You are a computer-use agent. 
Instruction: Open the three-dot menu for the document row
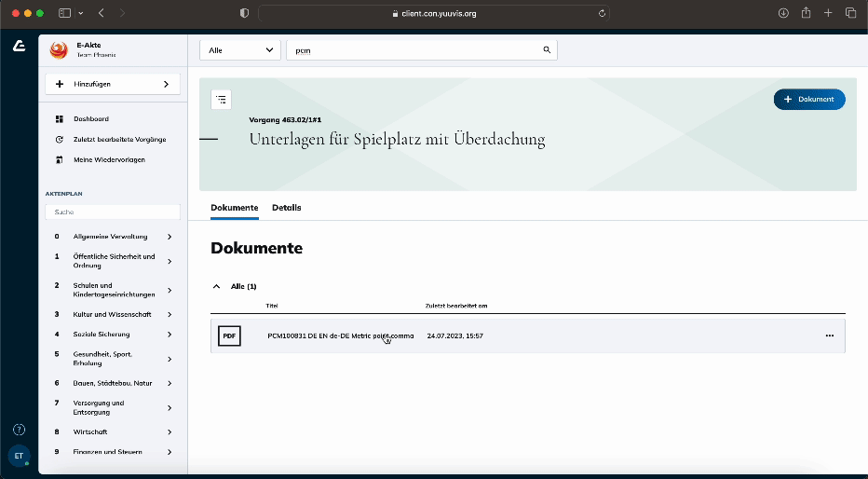[x=829, y=335]
